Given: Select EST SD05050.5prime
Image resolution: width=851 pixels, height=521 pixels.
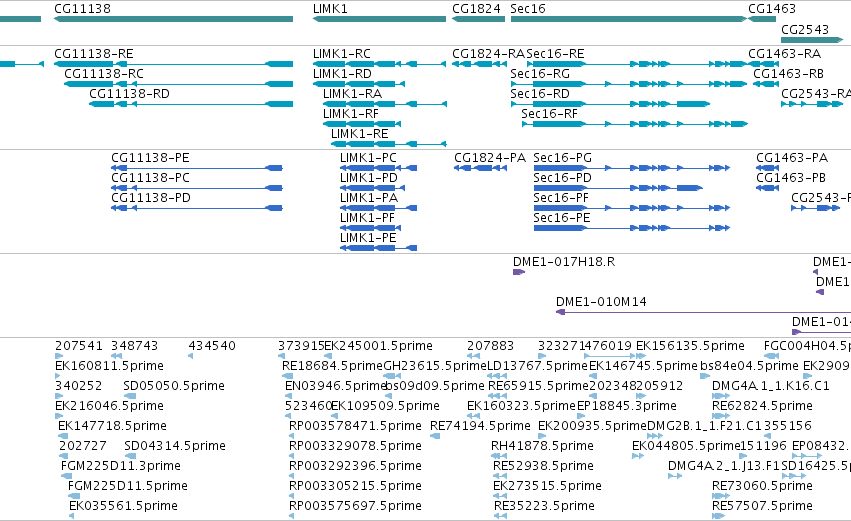Looking at the screenshot, I should (x=174, y=386).
